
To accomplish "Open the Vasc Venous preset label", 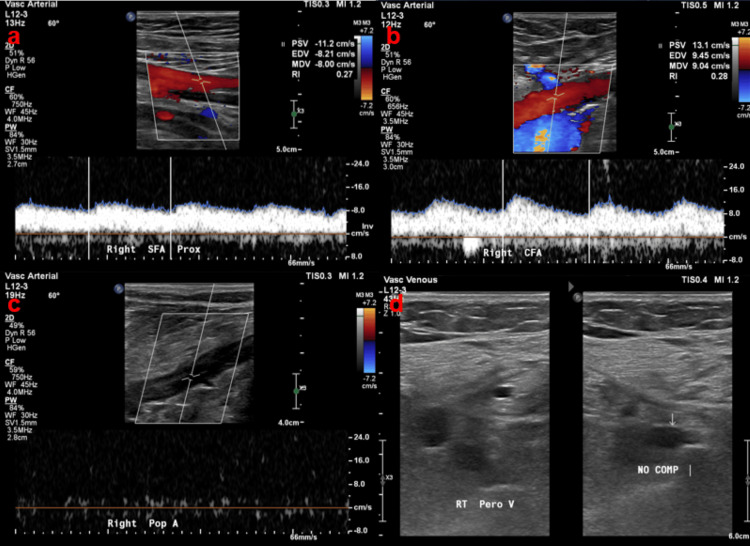I will pos(410,280).
